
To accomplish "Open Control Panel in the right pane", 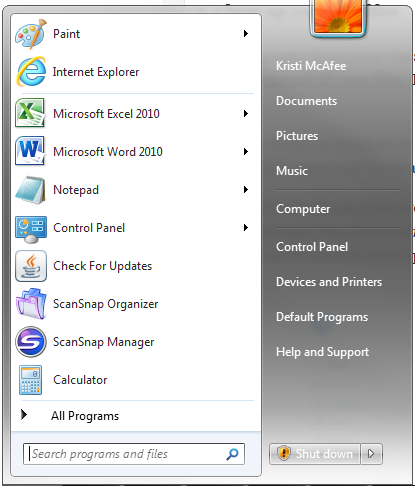I will pyautogui.click(x=312, y=247).
